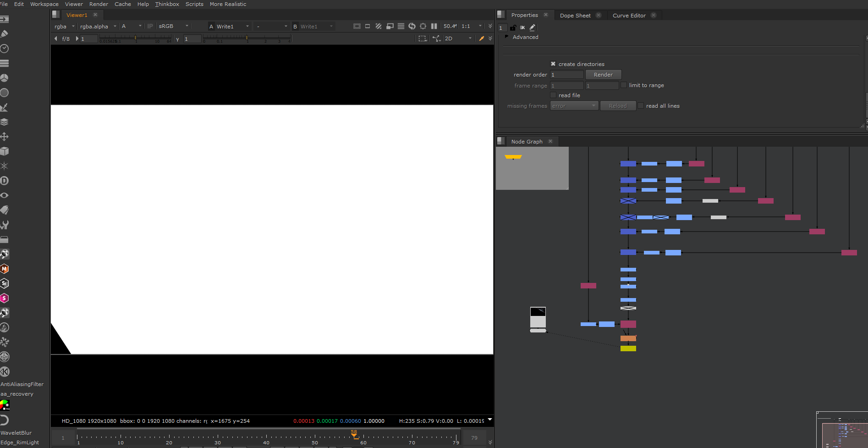Click the Reload button
This screenshot has width=868, height=448.
coord(618,106)
